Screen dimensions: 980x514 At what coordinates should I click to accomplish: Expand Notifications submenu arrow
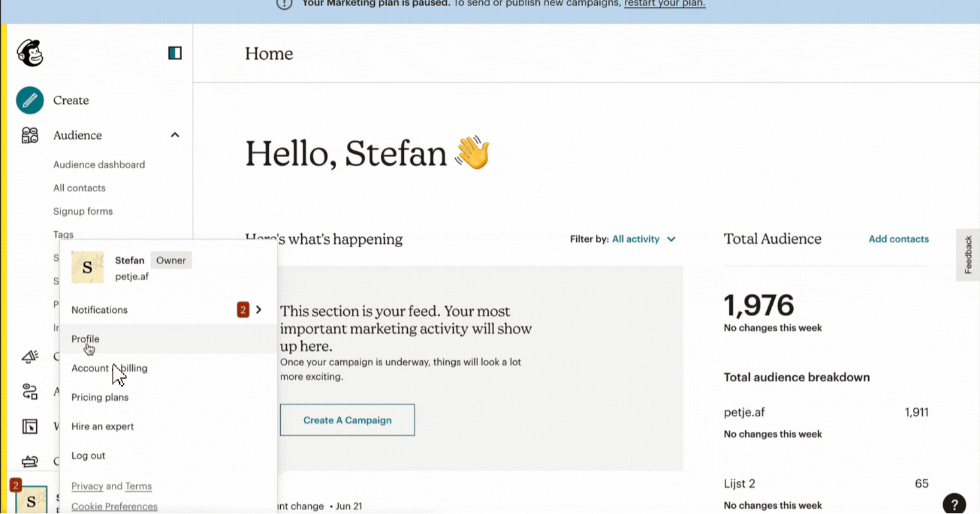coord(258,310)
